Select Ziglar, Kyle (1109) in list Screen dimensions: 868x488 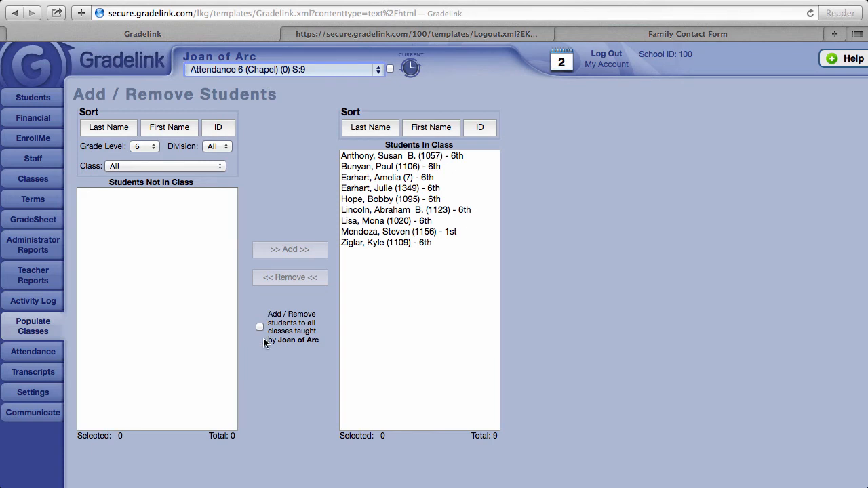(x=419, y=243)
